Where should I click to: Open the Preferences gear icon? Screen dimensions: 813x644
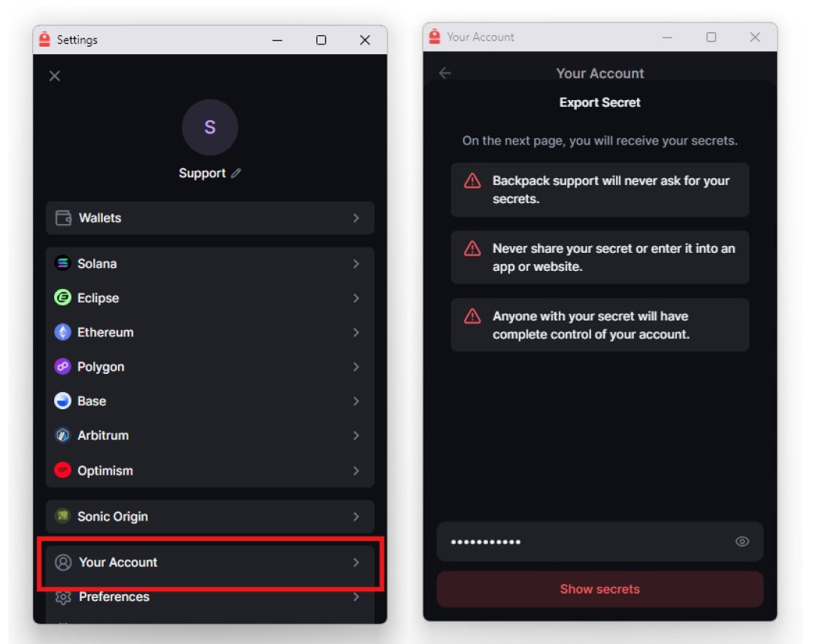tap(64, 597)
